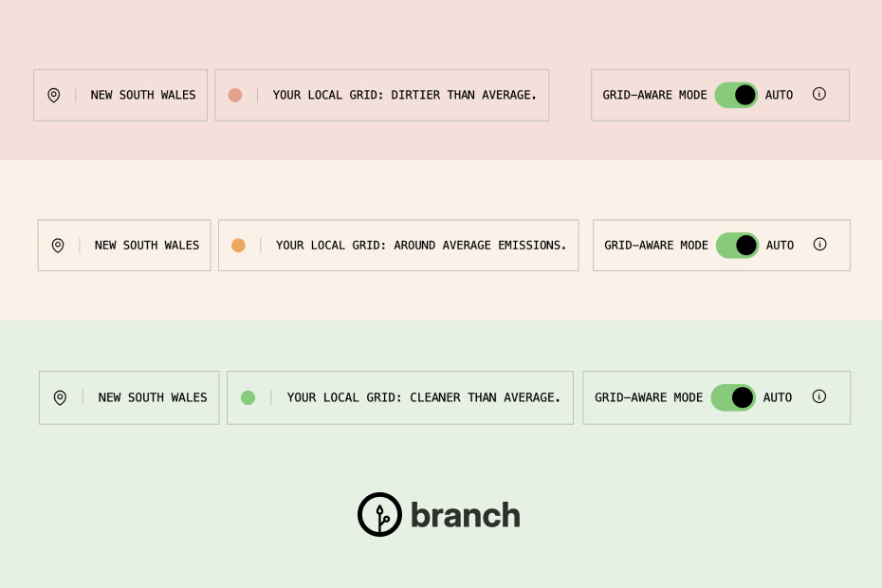882x588 pixels.
Task: Click the Branch tree logo icon
Action: tap(379, 514)
